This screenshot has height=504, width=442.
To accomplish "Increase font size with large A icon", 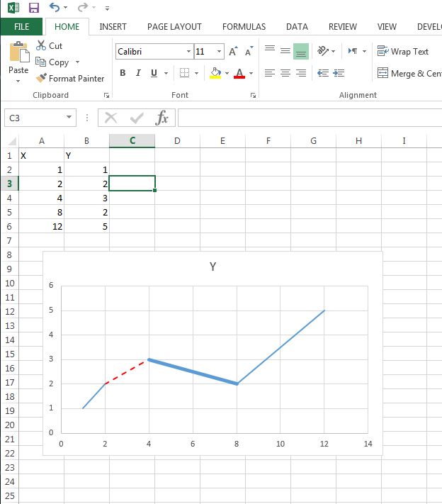I will (233, 51).
